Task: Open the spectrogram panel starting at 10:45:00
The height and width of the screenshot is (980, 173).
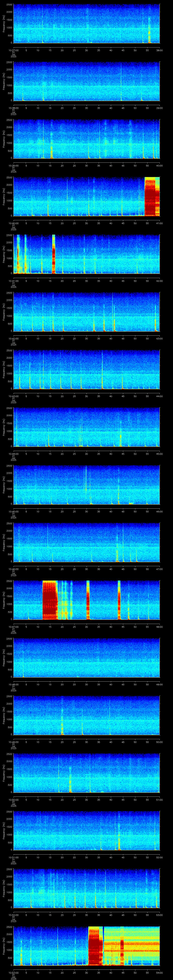Action: point(87,485)
